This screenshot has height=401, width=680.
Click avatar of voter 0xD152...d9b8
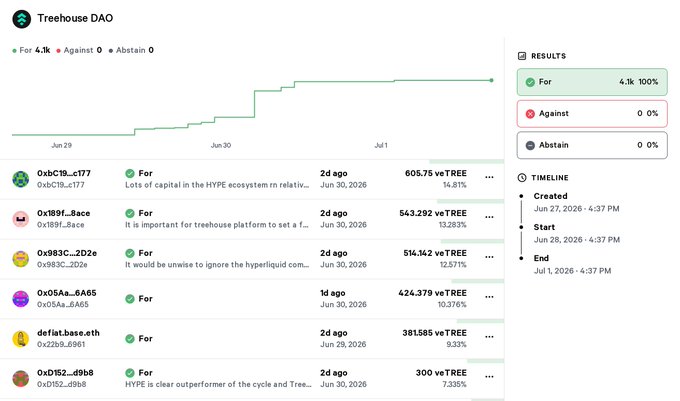pyautogui.click(x=20, y=378)
